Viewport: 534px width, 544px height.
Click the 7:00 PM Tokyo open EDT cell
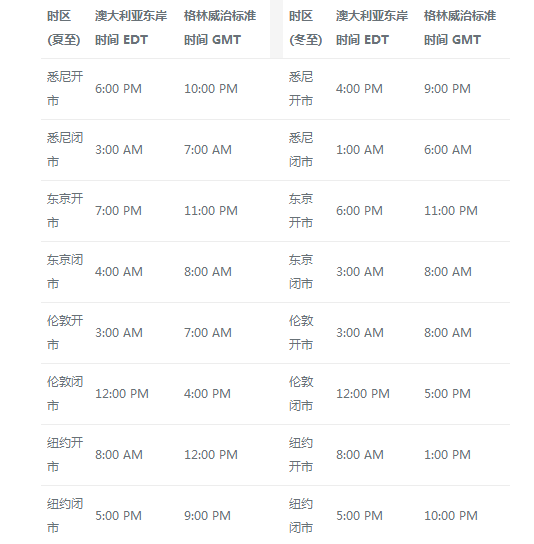(118, 211)
